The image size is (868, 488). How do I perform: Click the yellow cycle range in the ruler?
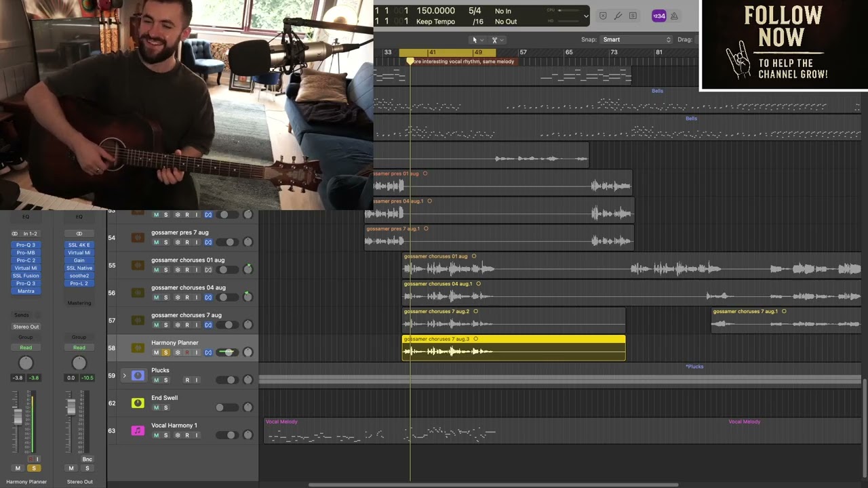(x=447, y=52)
